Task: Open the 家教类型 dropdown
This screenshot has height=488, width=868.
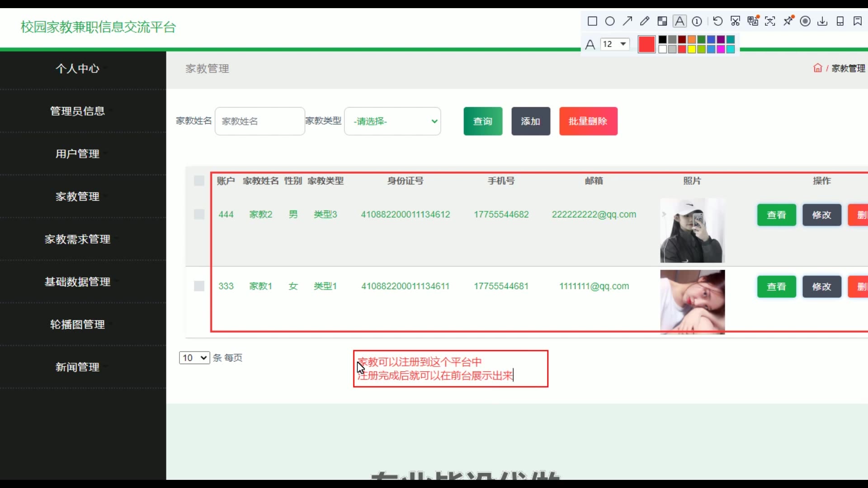Action: (x=392, y=121)
